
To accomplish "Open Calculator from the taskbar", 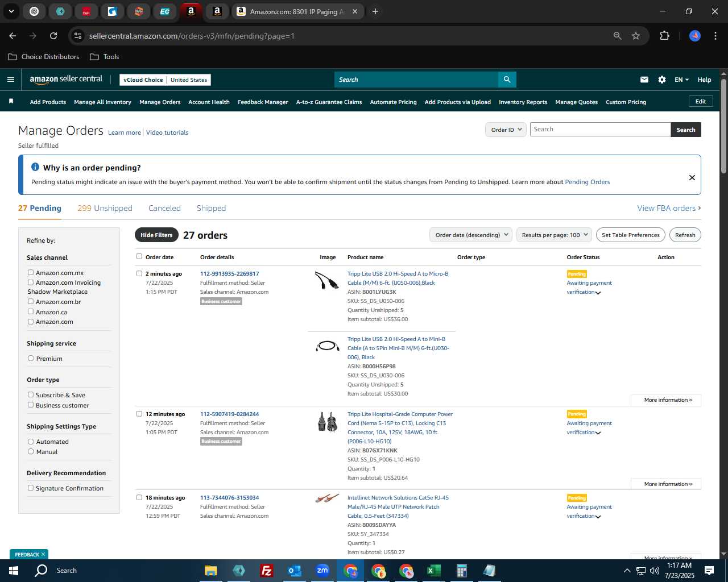I will click(x=462, y=571).
